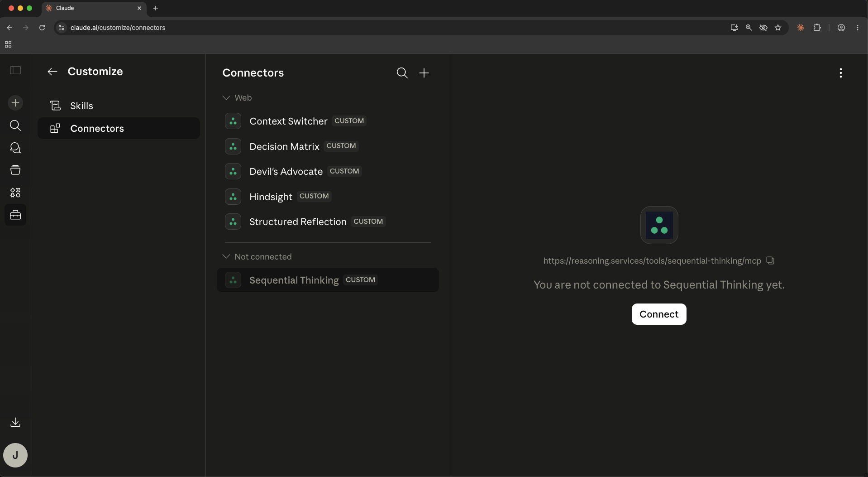
Task: Toggle the sidebar panel icon
Action: [15, 70]
